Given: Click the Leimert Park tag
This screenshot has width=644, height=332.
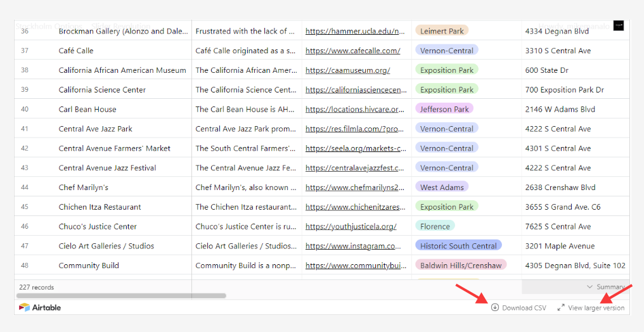Looking at the screenshot, I should 442,31.
